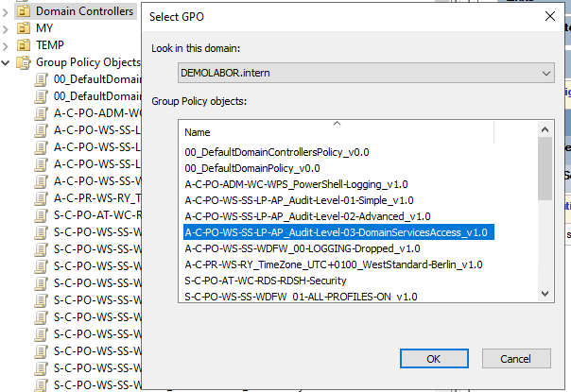571x392 pixels.
Task: Confirm the selection with the OK button
Action: tap(433, 359)
